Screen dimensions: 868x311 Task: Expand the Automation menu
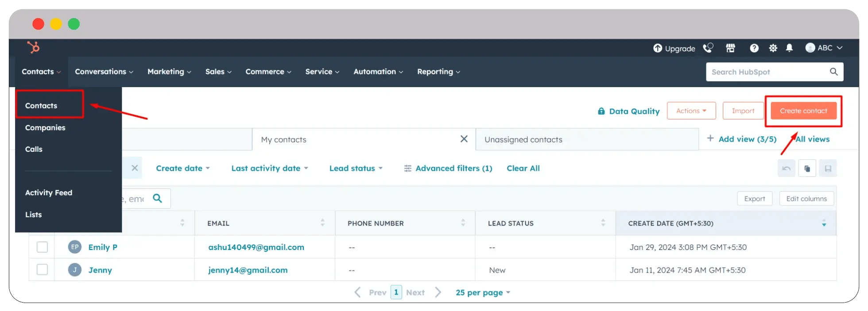[378, 72]
